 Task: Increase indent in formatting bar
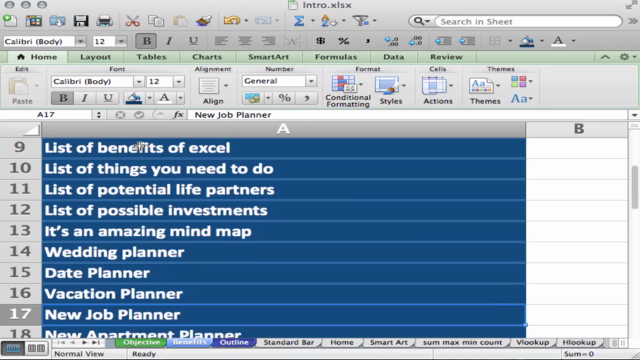click(467, 41)
